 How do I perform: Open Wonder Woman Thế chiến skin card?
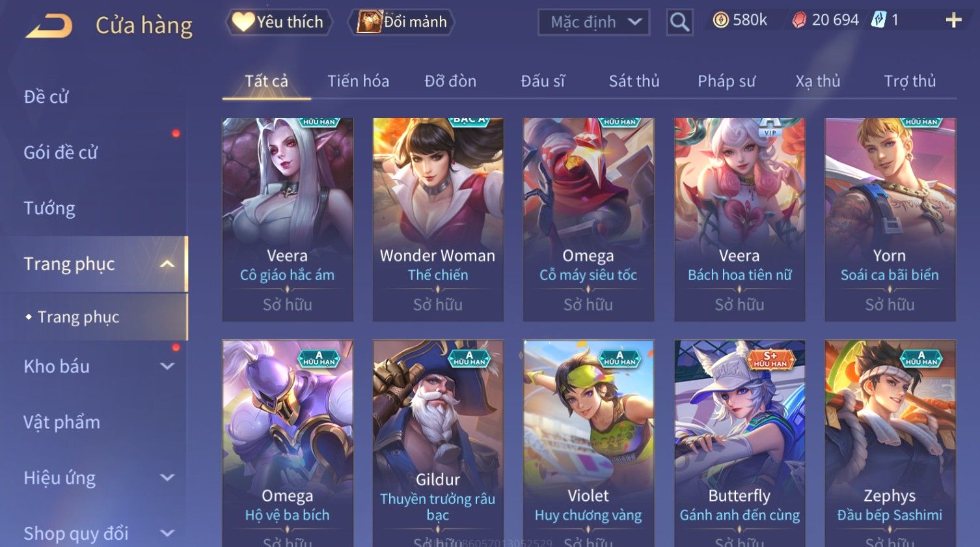438,219
